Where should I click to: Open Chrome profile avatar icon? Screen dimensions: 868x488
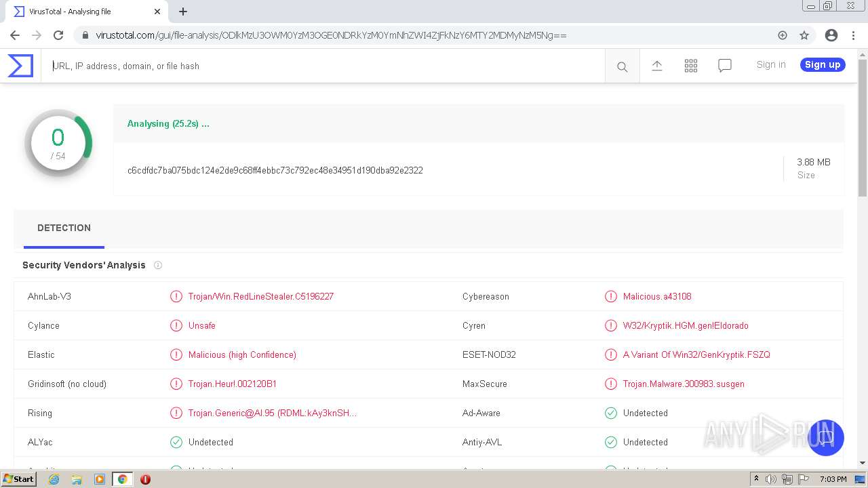[x=831, y=35]
